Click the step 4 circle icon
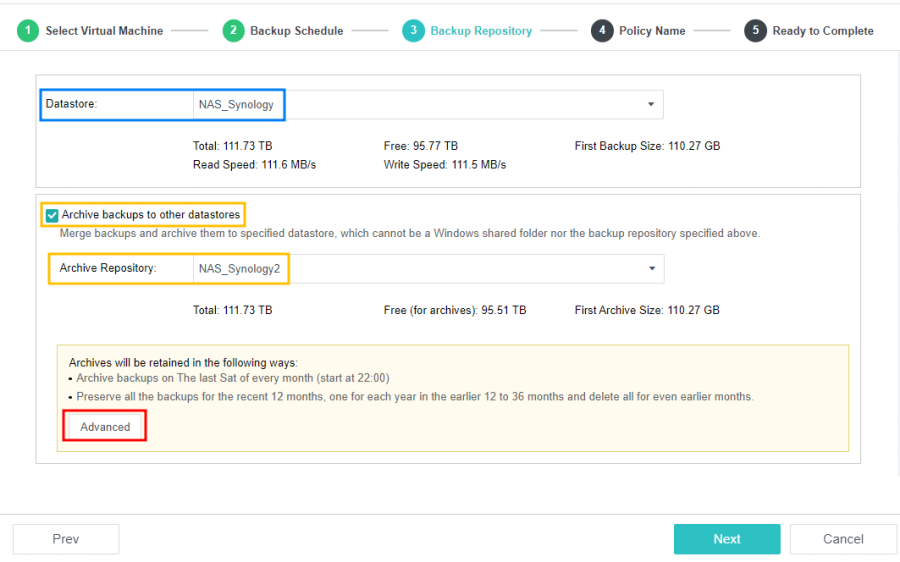 (602, 30)
